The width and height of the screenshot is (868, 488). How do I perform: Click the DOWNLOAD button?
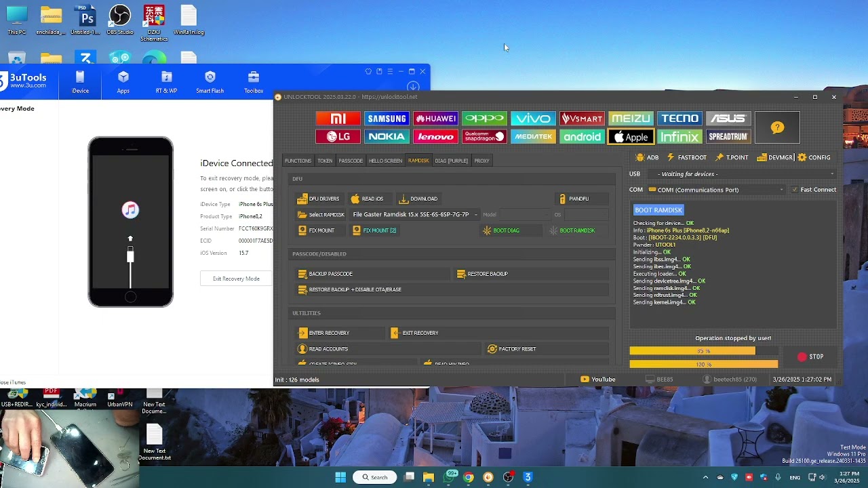tap(418, 199)
